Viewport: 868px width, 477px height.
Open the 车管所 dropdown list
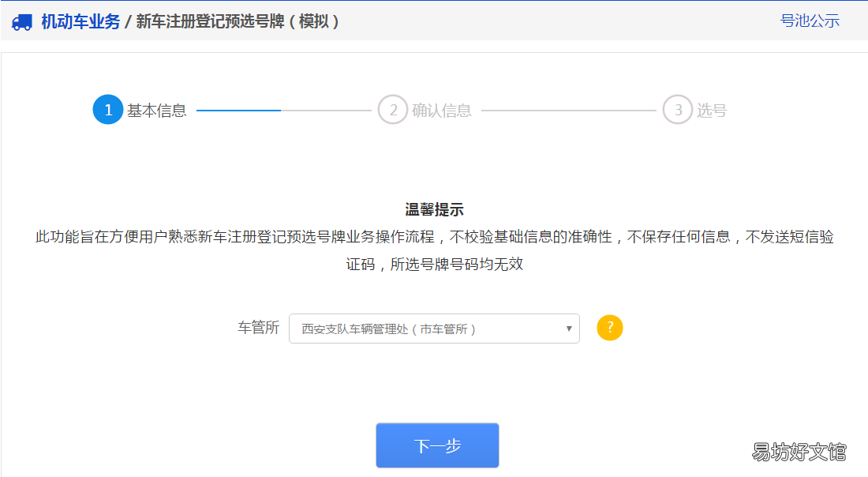[434, 329]
